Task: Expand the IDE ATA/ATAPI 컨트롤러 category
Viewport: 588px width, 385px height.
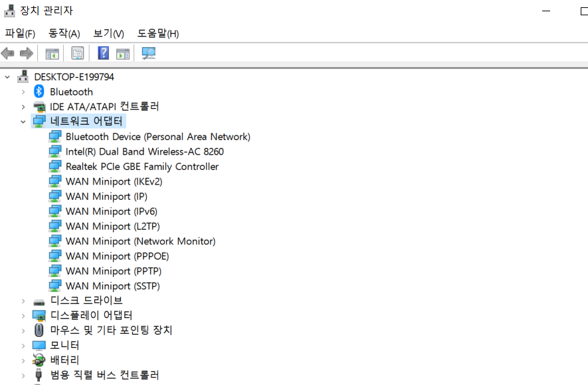Action: pos(23,107)
